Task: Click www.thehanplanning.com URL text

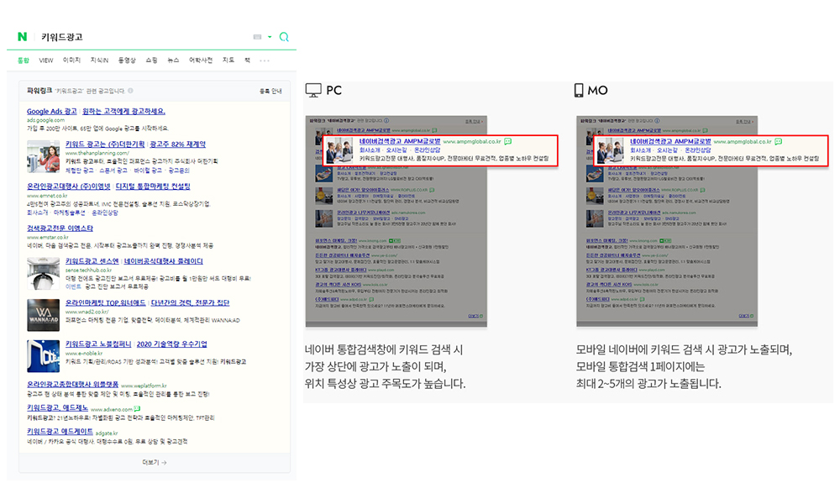Action: 97,153
